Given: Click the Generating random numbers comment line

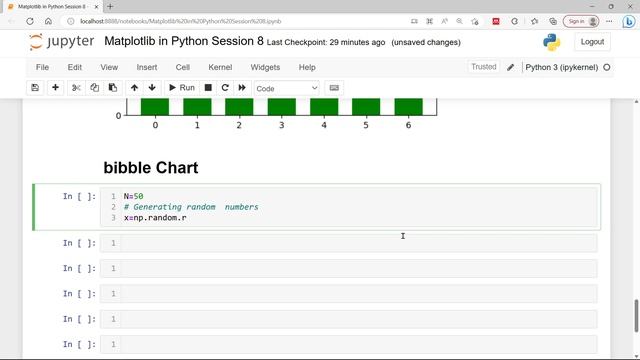Looking at the screenshot, I should click(191, 207).
